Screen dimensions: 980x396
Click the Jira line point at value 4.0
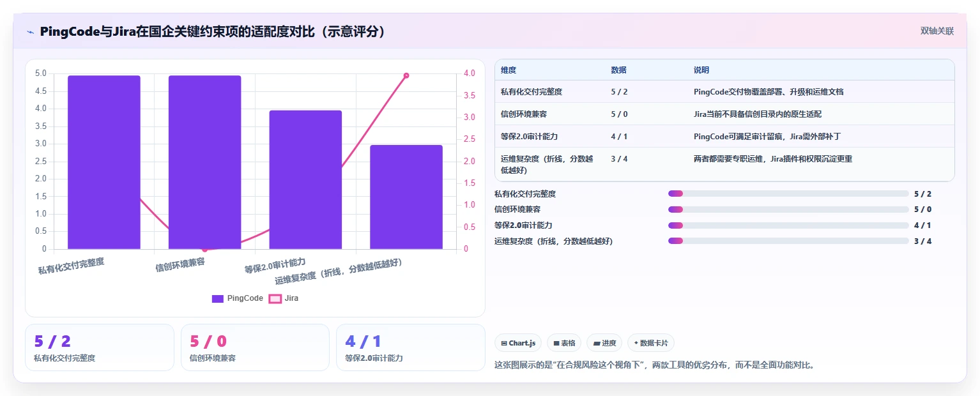(406, 75)
